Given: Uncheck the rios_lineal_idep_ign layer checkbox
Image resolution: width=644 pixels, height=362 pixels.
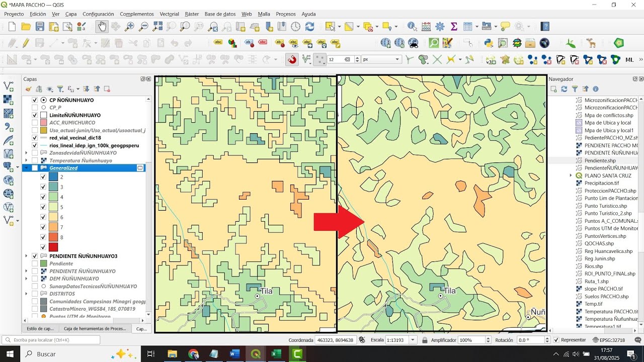Looking at the screenshot, I should [x=35, y=145].
